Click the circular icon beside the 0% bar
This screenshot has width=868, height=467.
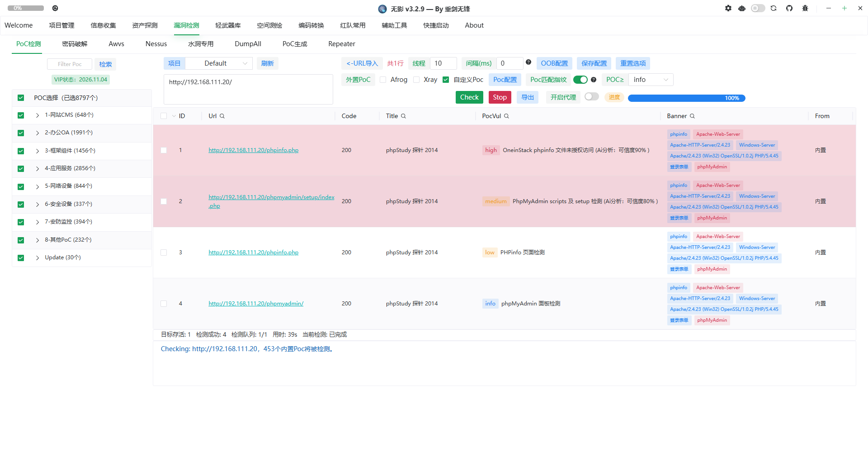click(x=55, y=8)
